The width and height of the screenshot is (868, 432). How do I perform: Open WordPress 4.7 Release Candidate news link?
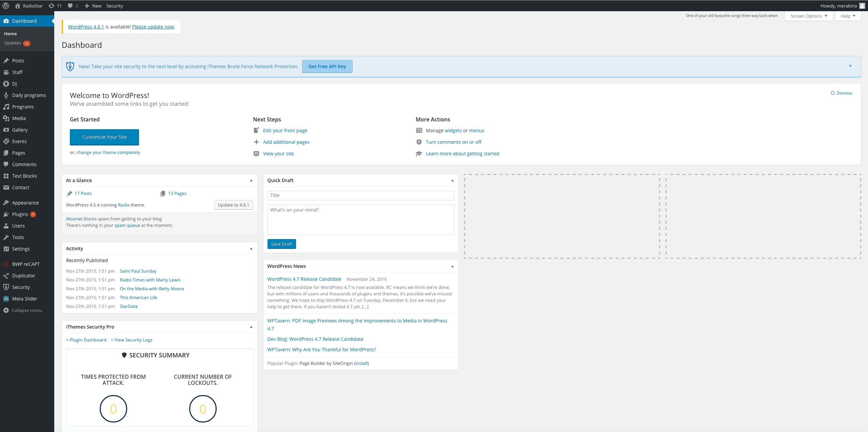(304, 279)
